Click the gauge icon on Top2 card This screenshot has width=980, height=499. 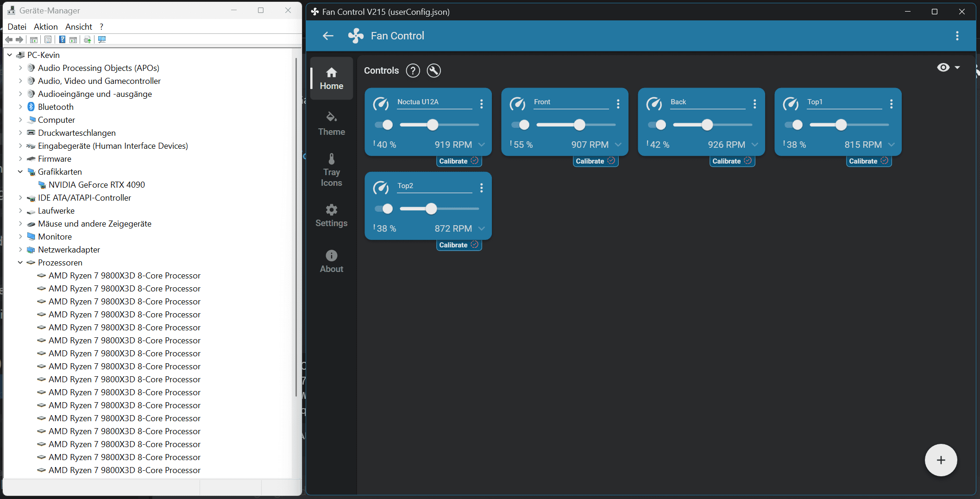381,188
